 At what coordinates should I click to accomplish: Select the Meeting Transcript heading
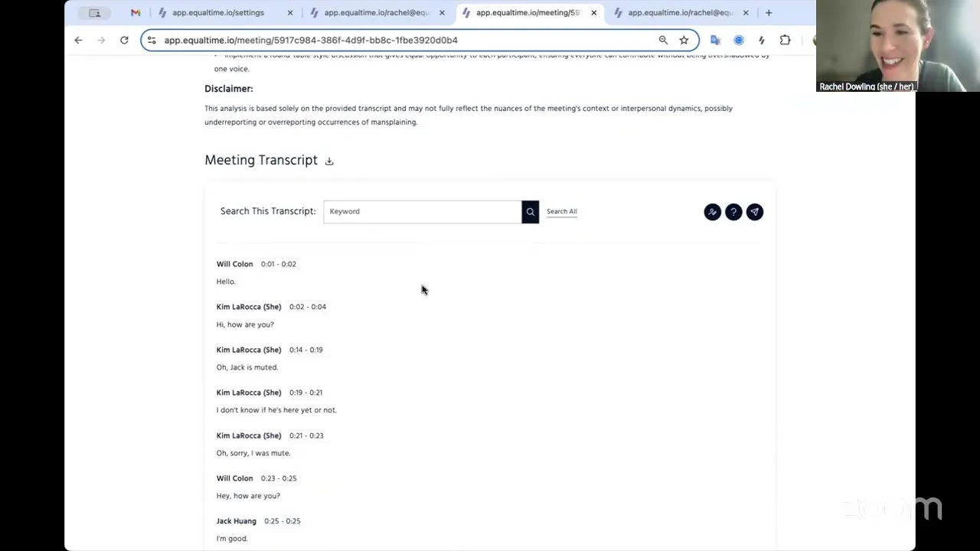[x=261, y=160]
